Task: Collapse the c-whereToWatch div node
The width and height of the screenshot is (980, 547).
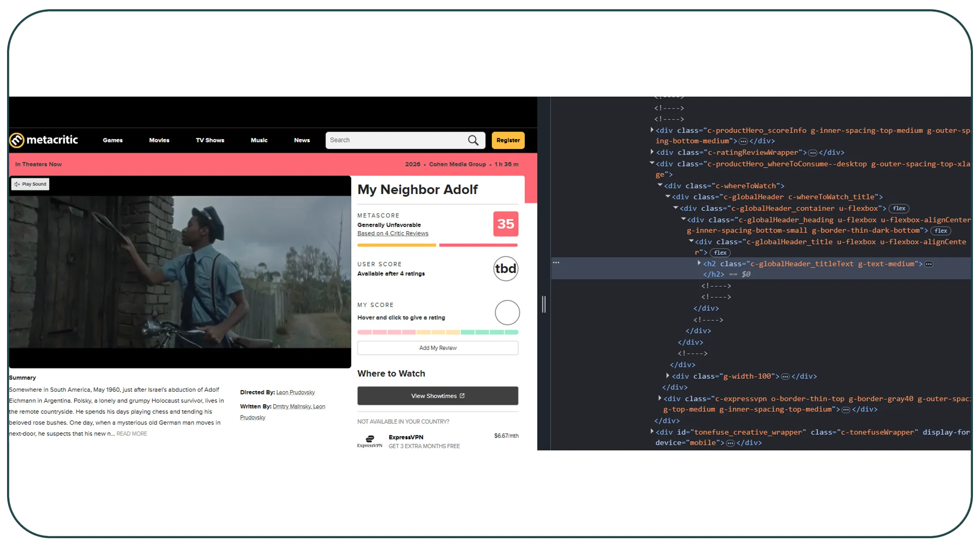Action: pyautogui.click(x=660, y=186)
